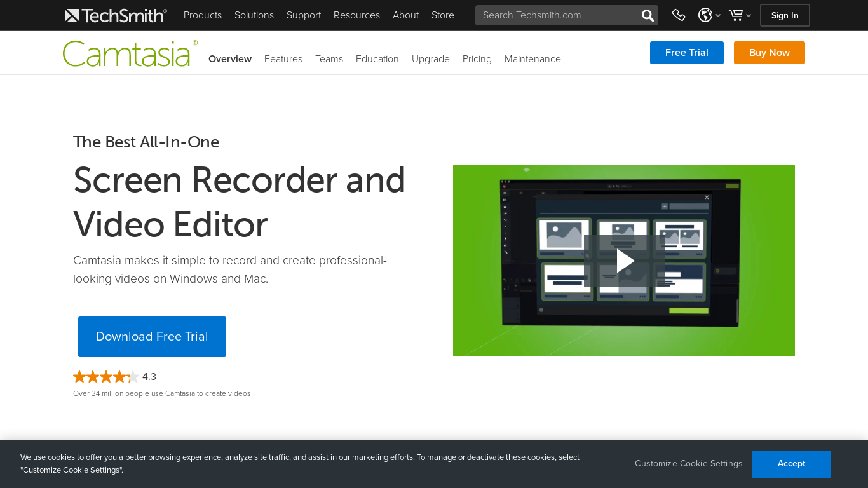Click the Screen Recorder and Video Editor heading

click(240, 202)
